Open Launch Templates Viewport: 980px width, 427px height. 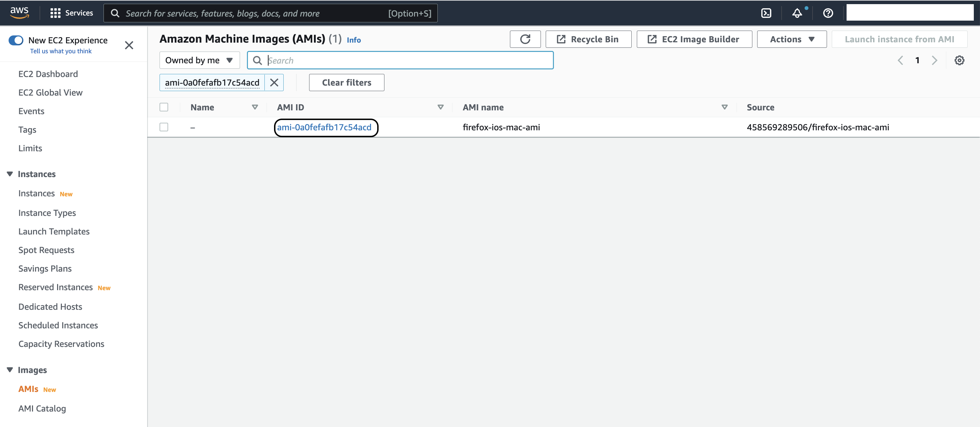pyautogui.click(x=54, y=232)
